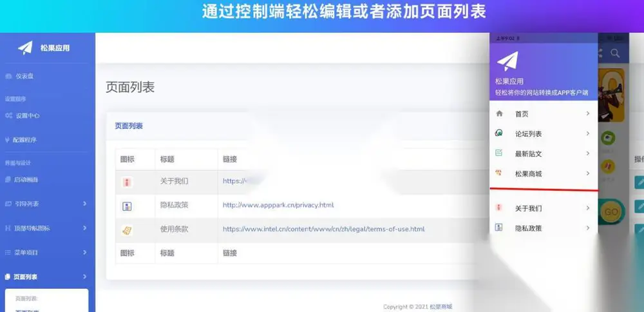Open the intel.cn terms-of-use link
This screenshot has width=644, height=312.
click(x=324, y=229)
